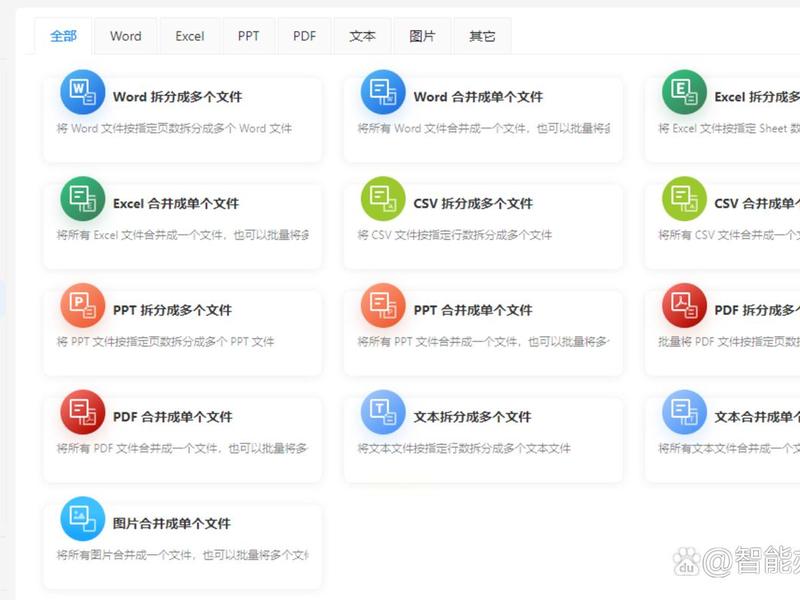The width and height of the screenshot is (800, 600).
Task: Click the CSV split lime green icon
Action: coord(383,199)
